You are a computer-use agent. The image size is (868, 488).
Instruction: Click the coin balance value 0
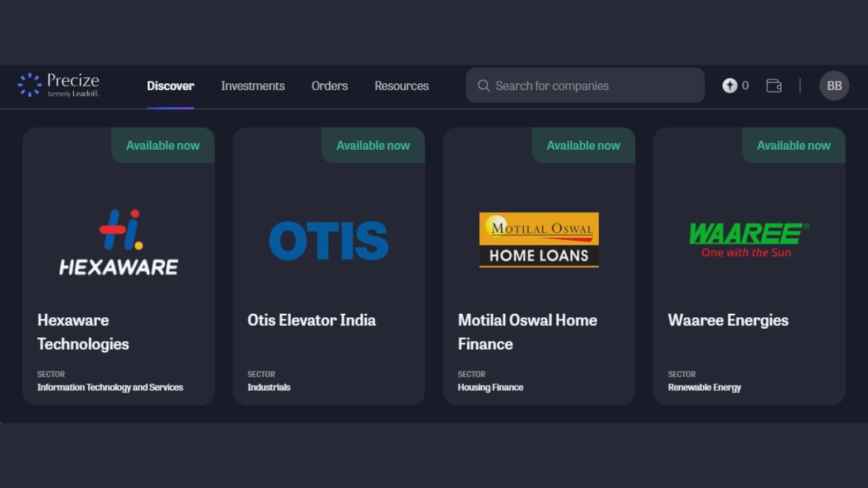click(x=745, y=85)
